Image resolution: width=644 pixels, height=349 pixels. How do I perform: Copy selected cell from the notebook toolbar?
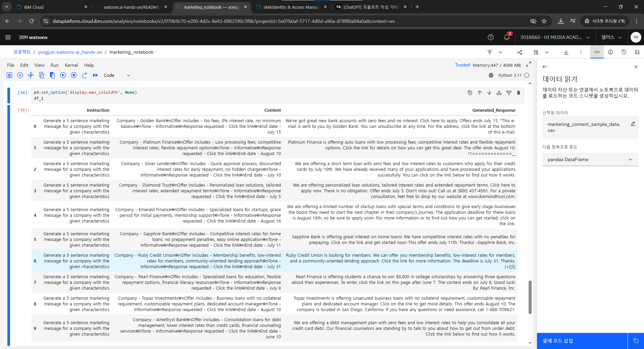tap(42, 75)
